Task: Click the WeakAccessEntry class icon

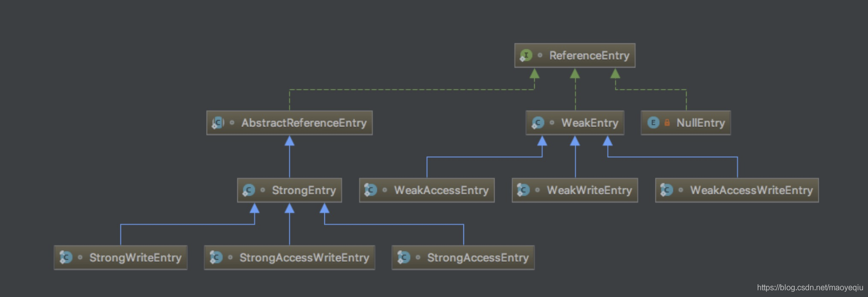Action: pyautogui.click(x=371, y=190)
